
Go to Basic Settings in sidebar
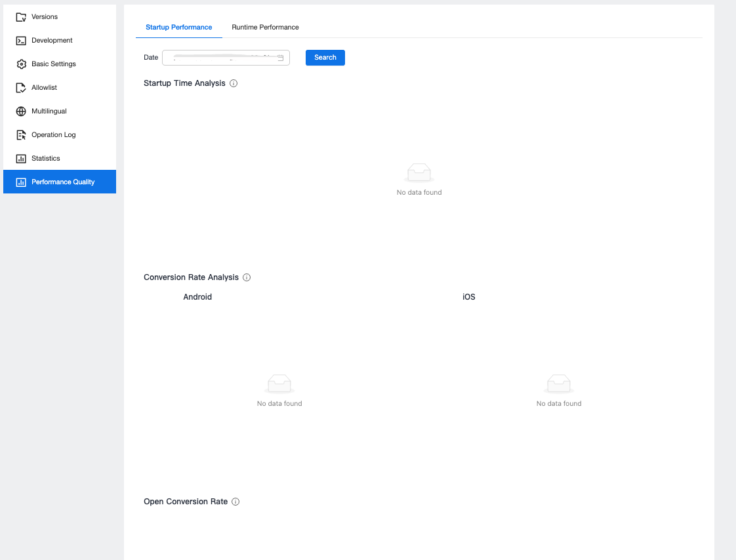pyautogui.click(x=54, y=64)
